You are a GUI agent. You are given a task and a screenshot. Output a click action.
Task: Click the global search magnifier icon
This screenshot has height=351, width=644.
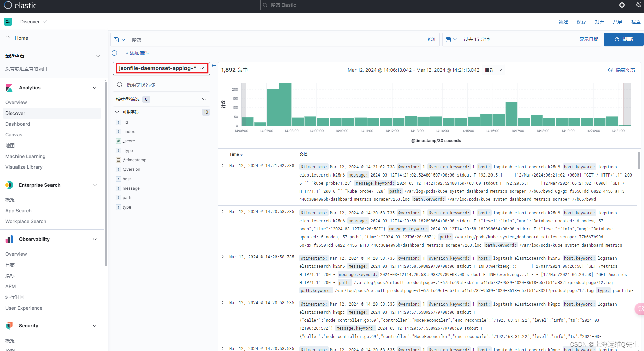265,5
